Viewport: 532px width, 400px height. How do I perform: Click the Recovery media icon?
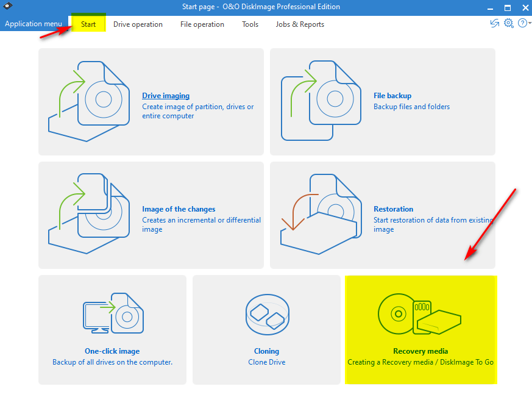(x=420, y=314)
